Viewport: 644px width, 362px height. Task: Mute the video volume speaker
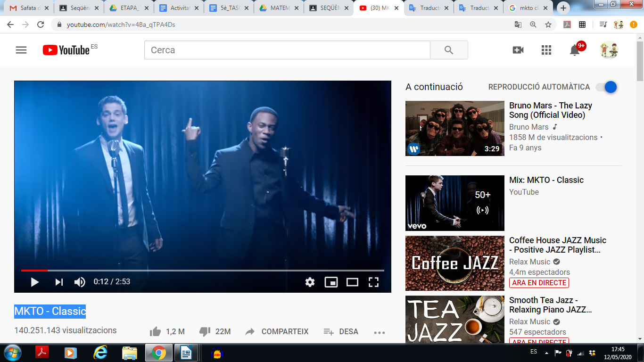point(80,282)
